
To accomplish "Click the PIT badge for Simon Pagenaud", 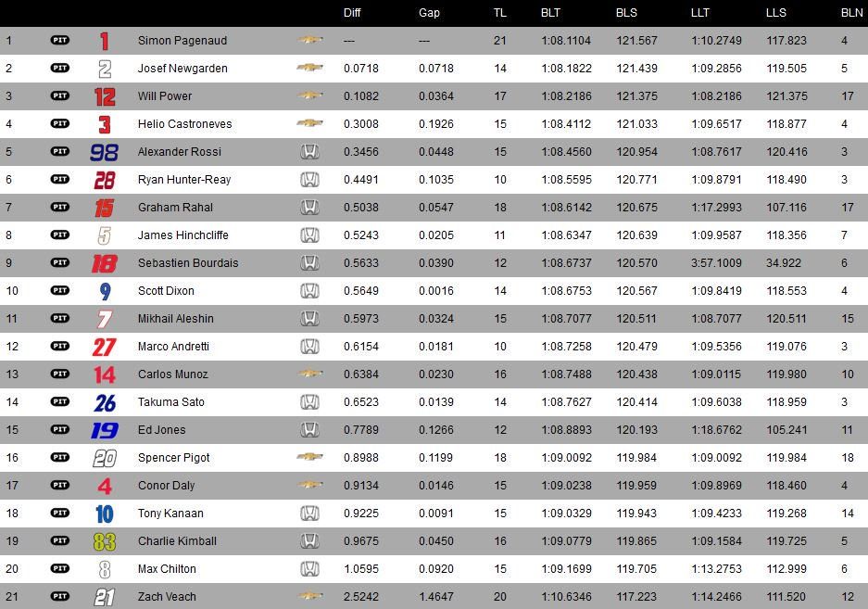I will (x=60, y=40).
